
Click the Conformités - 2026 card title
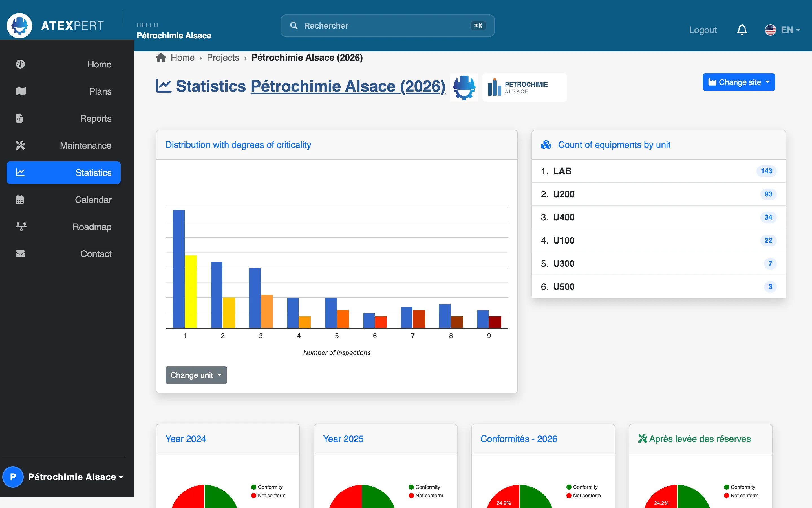(519, 439)
